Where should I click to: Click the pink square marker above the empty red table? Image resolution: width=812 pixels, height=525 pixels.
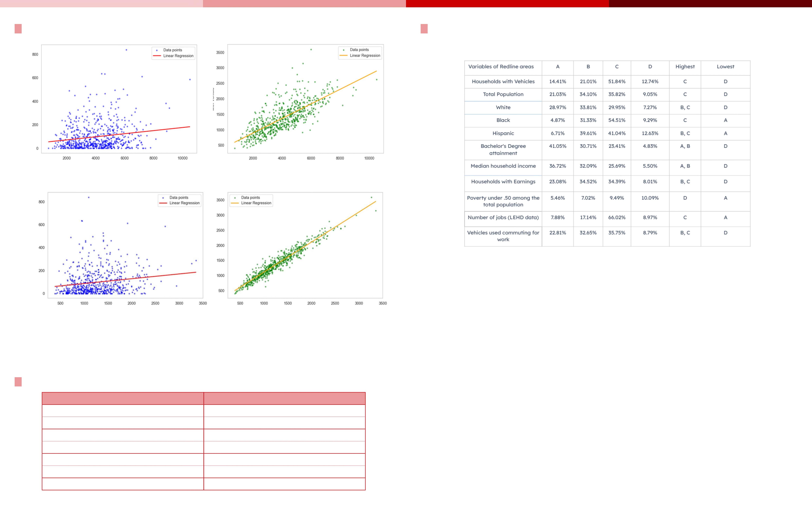pyautogui.click(x=18, y=382)
